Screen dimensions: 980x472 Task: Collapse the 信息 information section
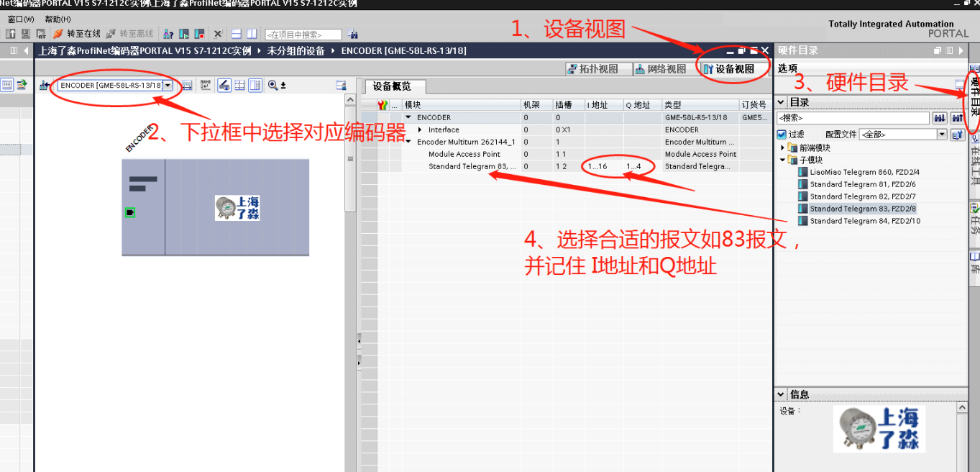(x=782, y=394)
